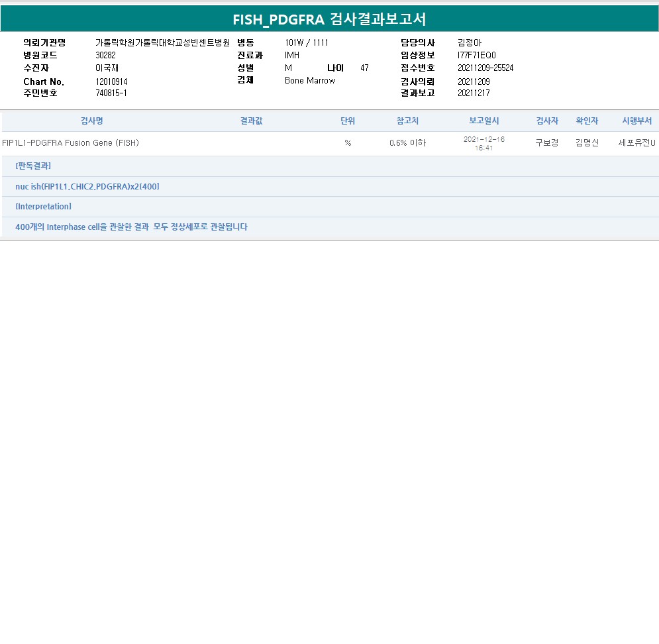Click the 400개의 Interphase cell interpretation sentence
Screen dimensions: 659x644
(132, 227)
